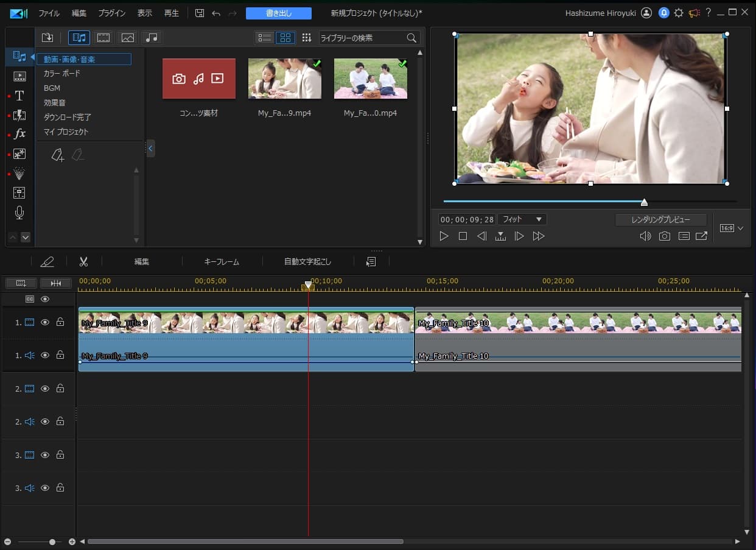Lock video track 2 with padlock
This screenshot has width=756, height=550.
point(60,389)
